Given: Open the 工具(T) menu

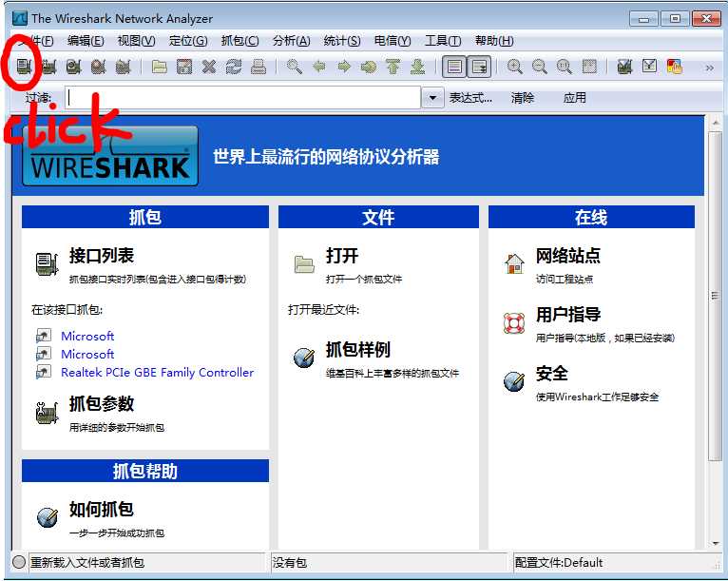Looking at the screenshot, I should tap(443, 41).
